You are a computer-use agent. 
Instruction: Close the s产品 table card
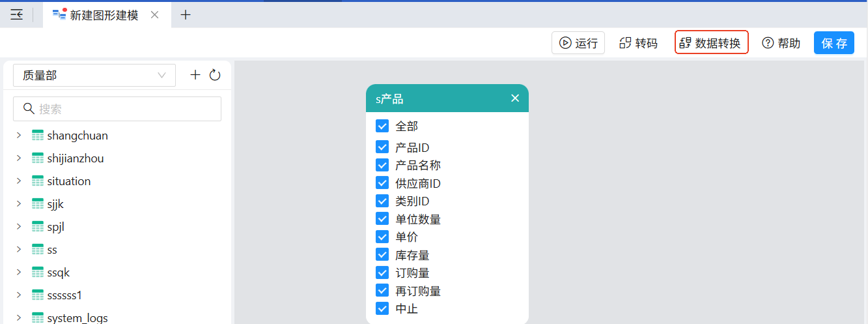[x=515, y=98]
